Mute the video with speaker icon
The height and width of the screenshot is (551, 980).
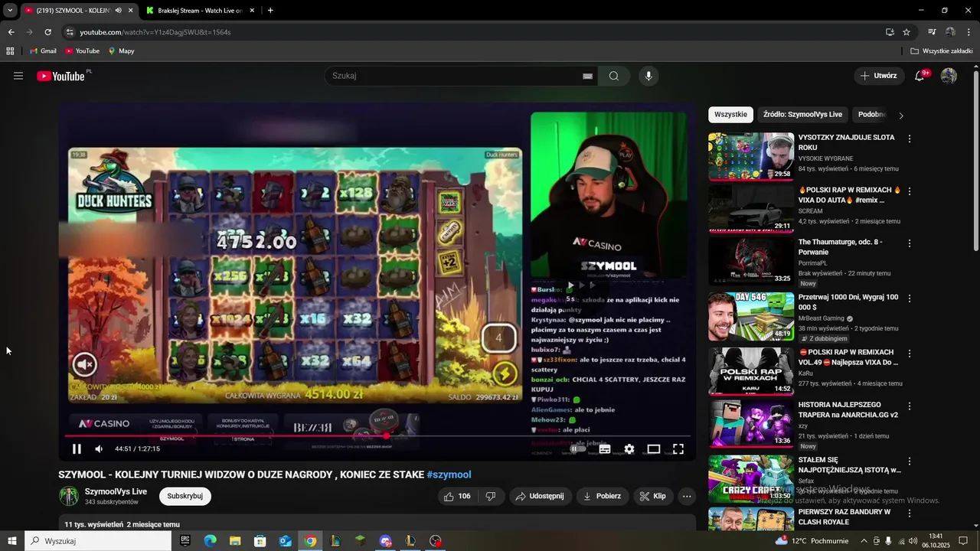click(x=99, y=449)
